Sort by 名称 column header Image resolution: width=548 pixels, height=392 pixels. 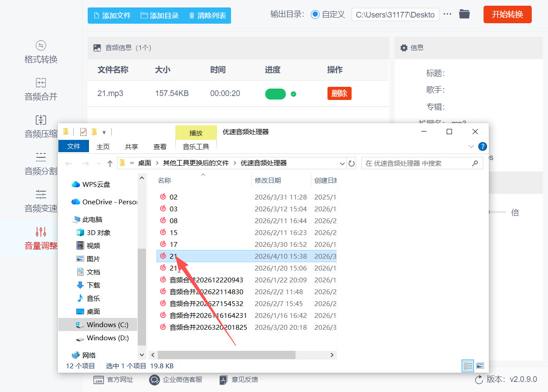click(164, 180)
